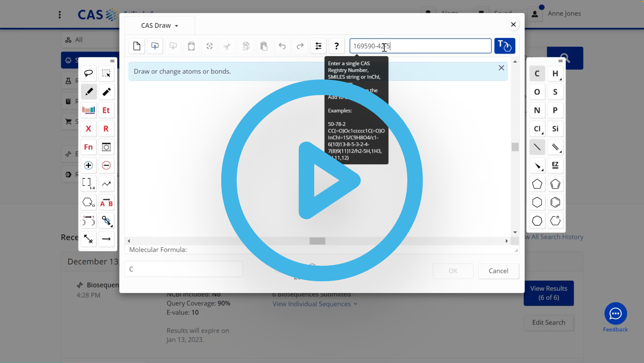Pick the Carbon atom button
Image resolution: width=644 pixels, height=363 pixels.
(x=537, y=74)
